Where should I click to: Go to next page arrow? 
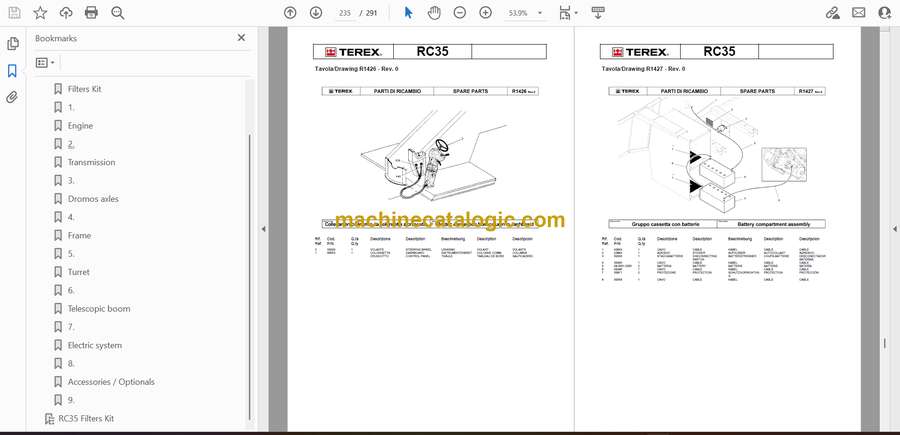click(316, 13)
